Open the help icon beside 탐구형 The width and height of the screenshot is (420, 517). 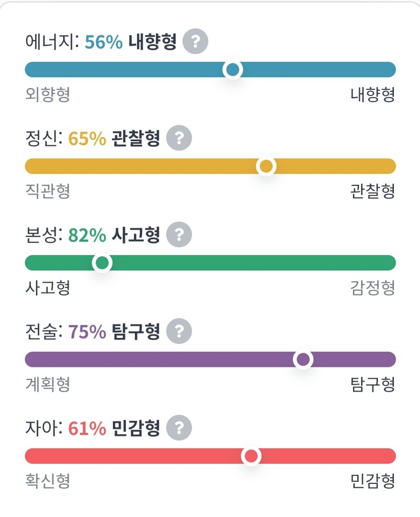point(179,331)
